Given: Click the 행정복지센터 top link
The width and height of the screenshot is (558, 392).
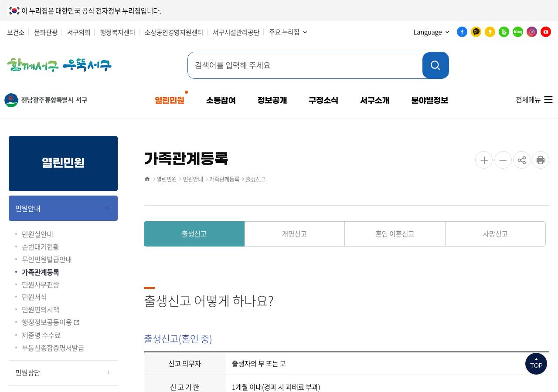Looking at the screenshot, I should tap(118, 32).
